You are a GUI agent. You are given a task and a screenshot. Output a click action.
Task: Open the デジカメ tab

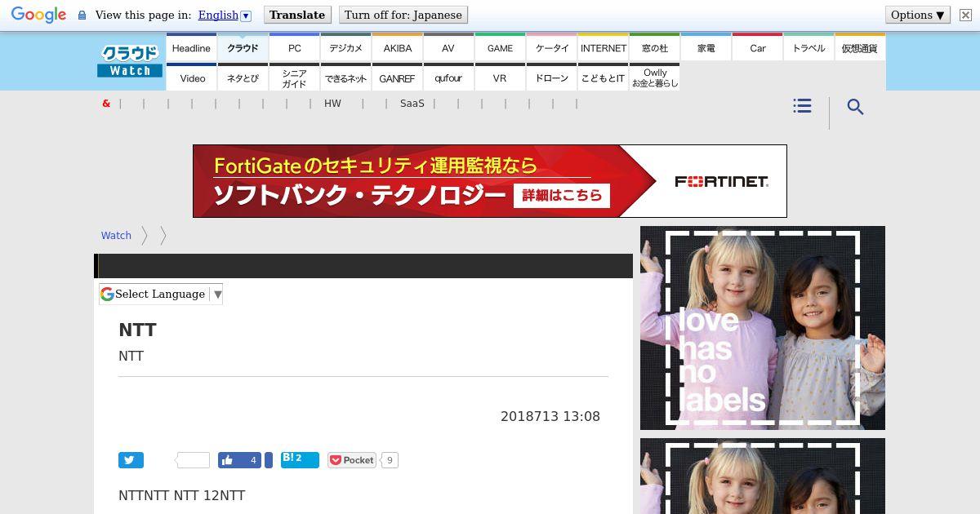click(x=346, y=48)
